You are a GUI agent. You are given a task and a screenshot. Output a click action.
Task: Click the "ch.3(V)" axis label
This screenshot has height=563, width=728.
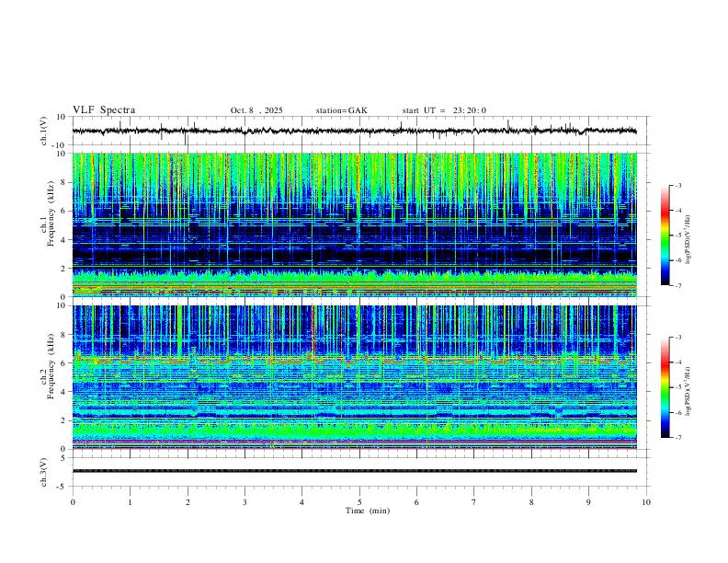[x=44, y=473]
